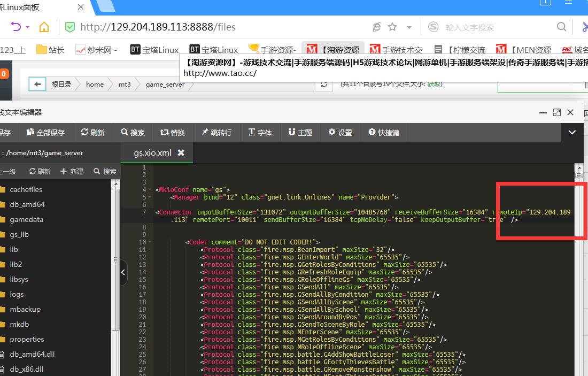Screen dimensions: 588x376
Task: Open the 字体 font settings
Action: click(260, 132)
